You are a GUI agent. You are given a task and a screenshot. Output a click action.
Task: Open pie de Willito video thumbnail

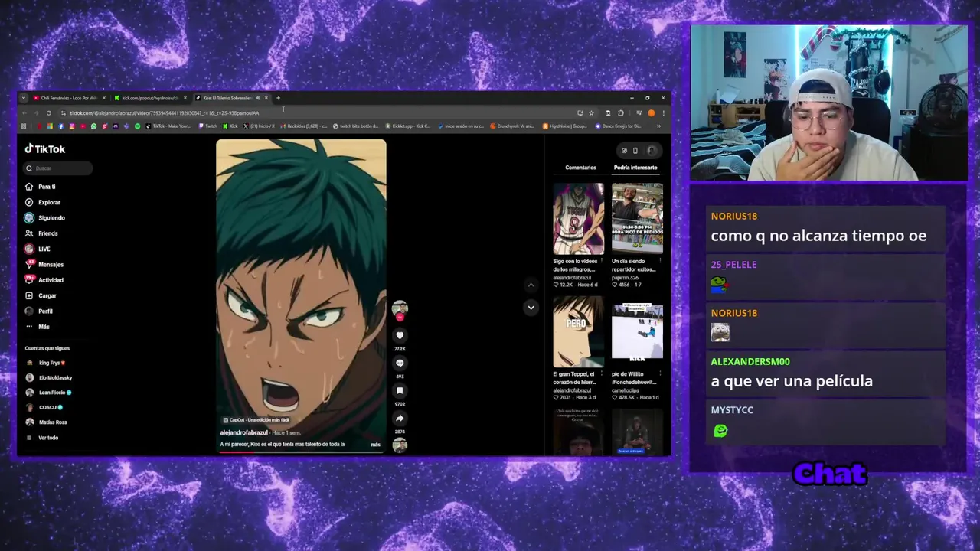(637, 332)
